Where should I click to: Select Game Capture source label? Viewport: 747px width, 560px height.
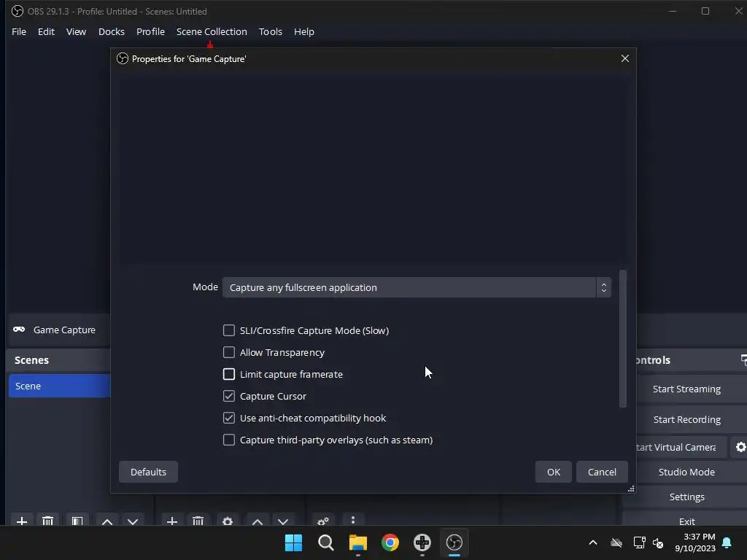pos(64,330)
